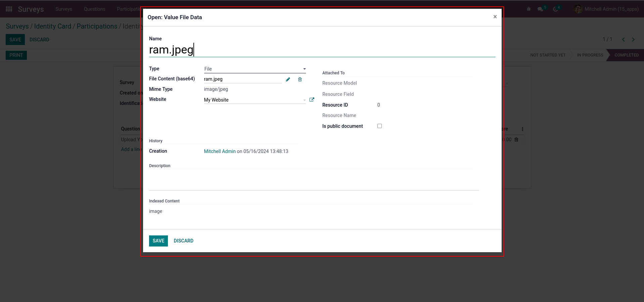Open the Surveys menu item in the navbar

point(64,9)
